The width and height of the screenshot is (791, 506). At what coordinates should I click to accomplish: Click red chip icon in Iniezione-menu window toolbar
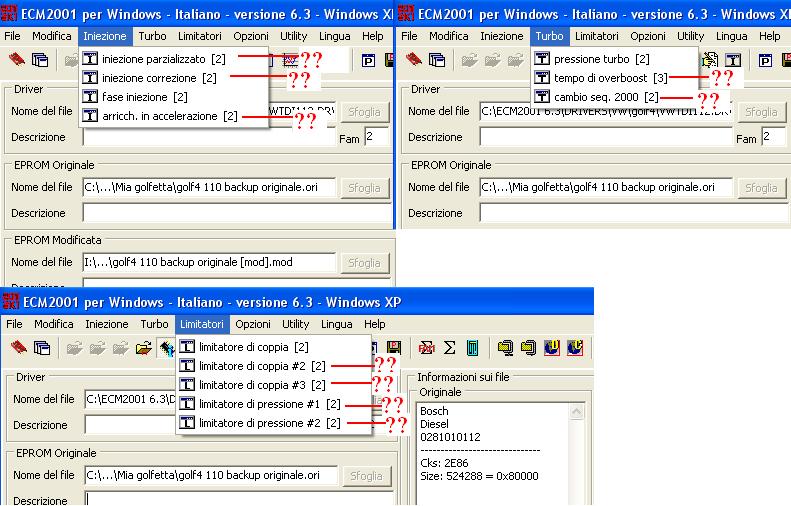[x=17, y=60]
